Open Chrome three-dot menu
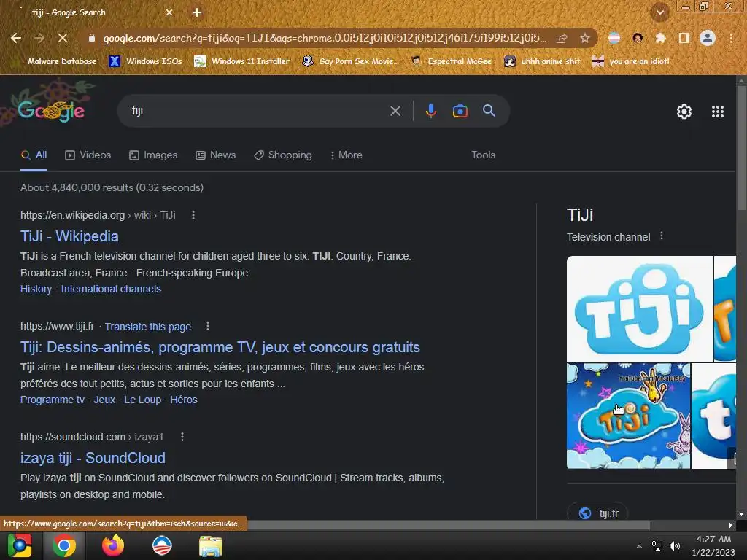 [731, 38]
